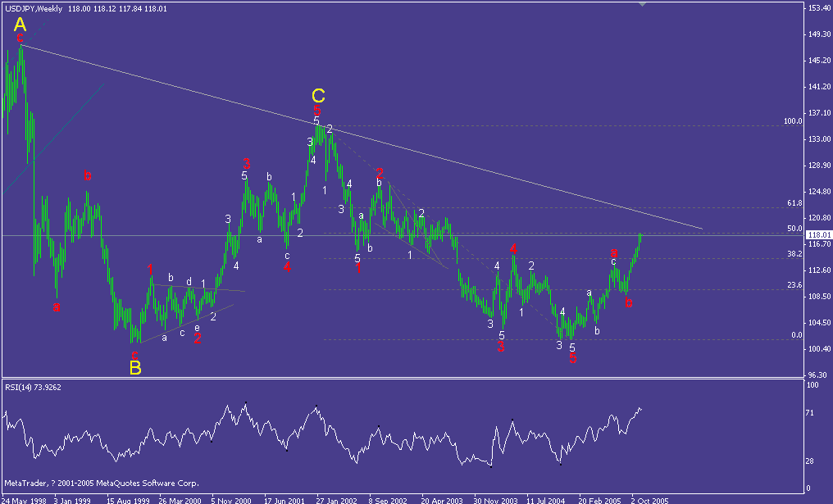Viewport: 833px width, 504px height.
Task: Click the 20 Apr 2003 date label
Action: coord(442,500)
